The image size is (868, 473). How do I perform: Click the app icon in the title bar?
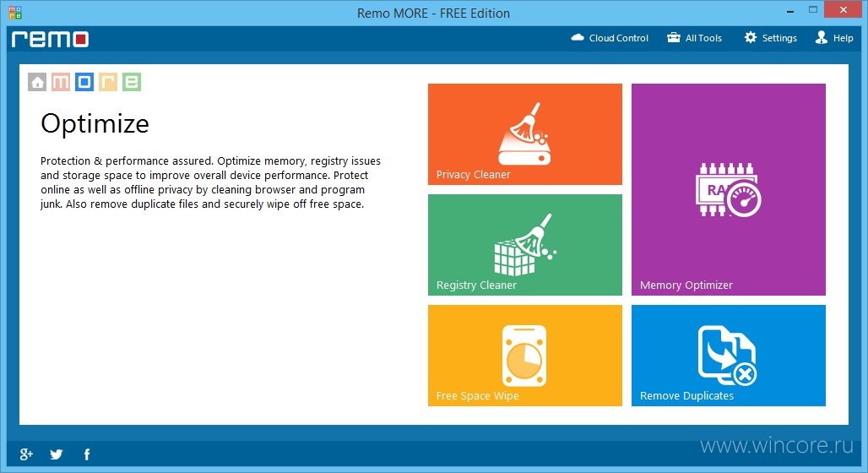(x=15, y=13)
